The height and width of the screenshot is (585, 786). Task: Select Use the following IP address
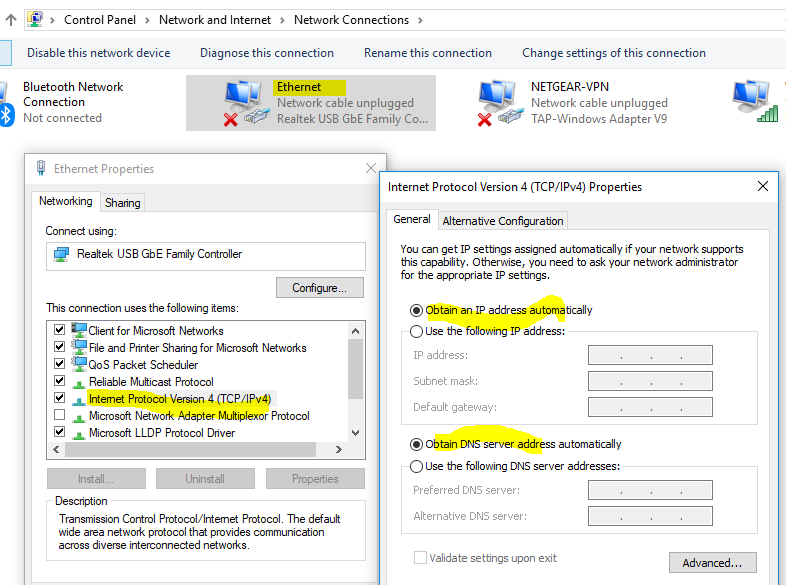416,331
